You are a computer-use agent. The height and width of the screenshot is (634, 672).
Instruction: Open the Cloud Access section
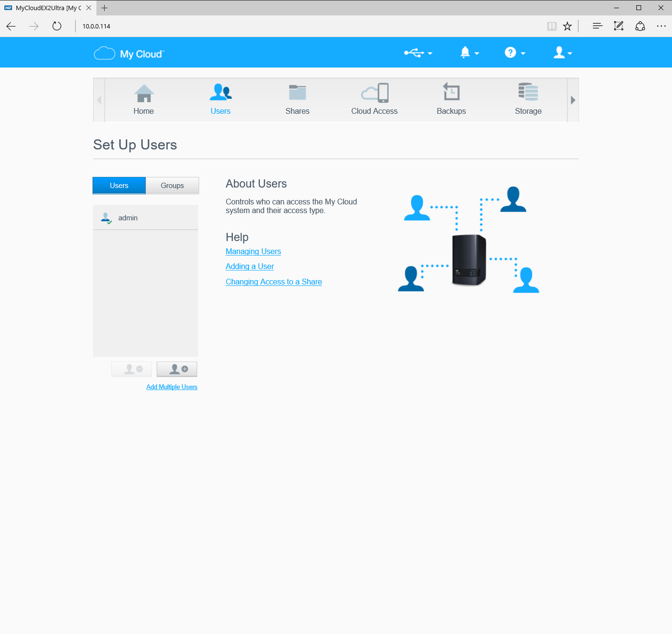[375, 100]
